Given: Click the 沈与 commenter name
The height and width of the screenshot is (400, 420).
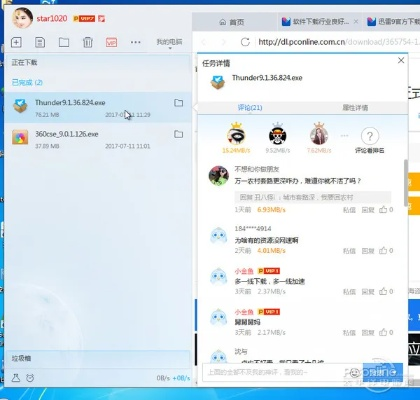Looking at the screenshot, I should pos(241,352).
